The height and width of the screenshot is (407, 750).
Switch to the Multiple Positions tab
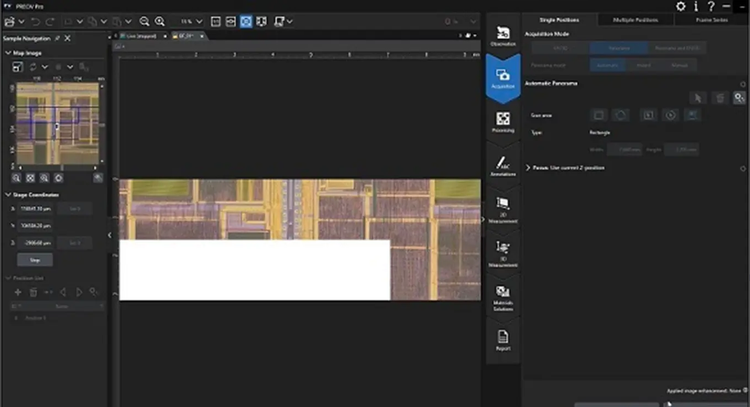click(635, 20)
